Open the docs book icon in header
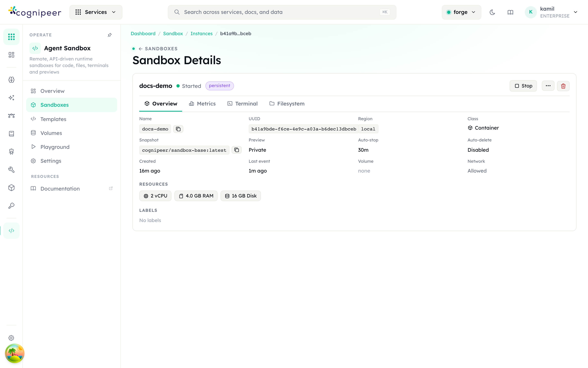 coord(510,12)
